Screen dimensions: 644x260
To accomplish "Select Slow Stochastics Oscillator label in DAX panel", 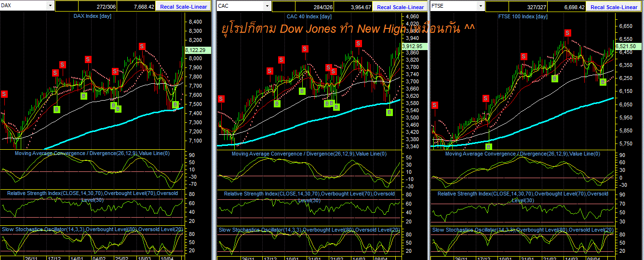I will (92, 230).
